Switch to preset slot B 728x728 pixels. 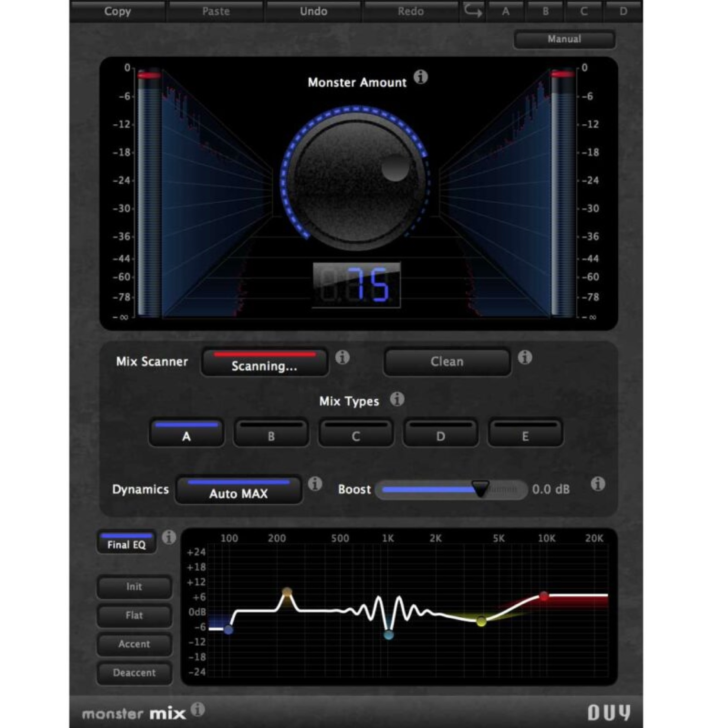pyautogui.click(x=545, y=11)
